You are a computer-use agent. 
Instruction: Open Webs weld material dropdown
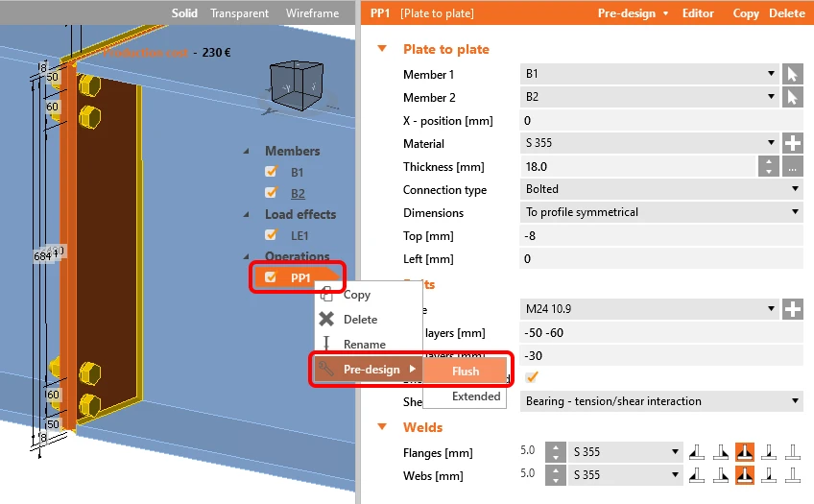tap(626, 475)
